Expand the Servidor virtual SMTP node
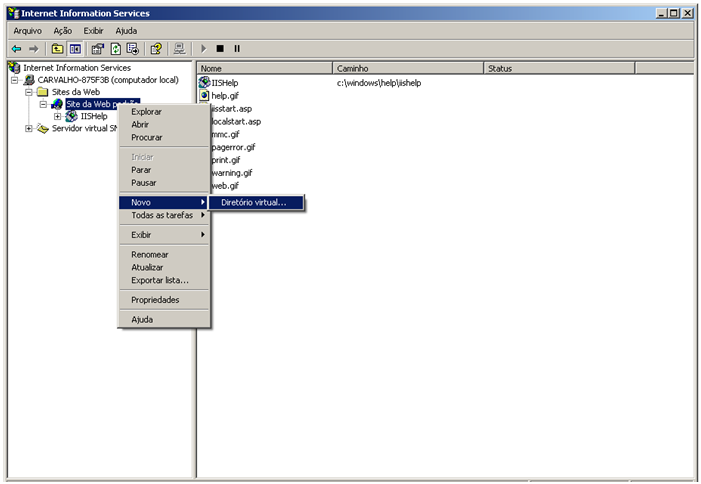This screenshot has width=701, height=484. (29, 128)
